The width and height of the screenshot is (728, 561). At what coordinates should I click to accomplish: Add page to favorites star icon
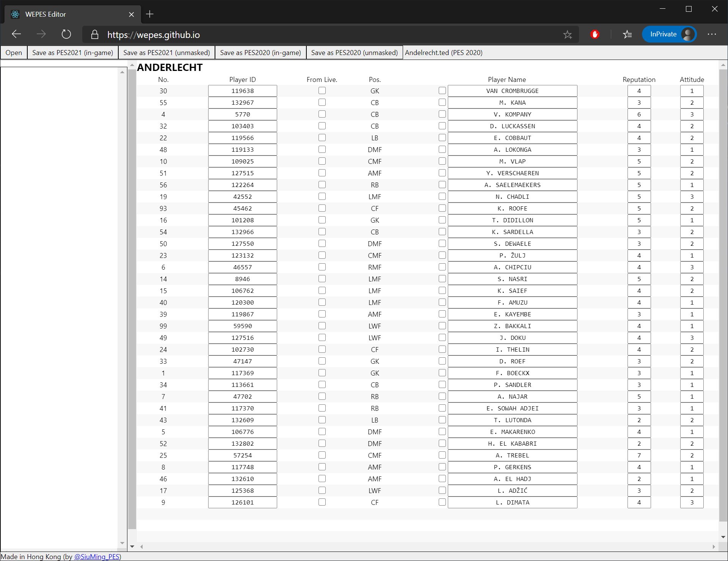(x=567, y=35)
